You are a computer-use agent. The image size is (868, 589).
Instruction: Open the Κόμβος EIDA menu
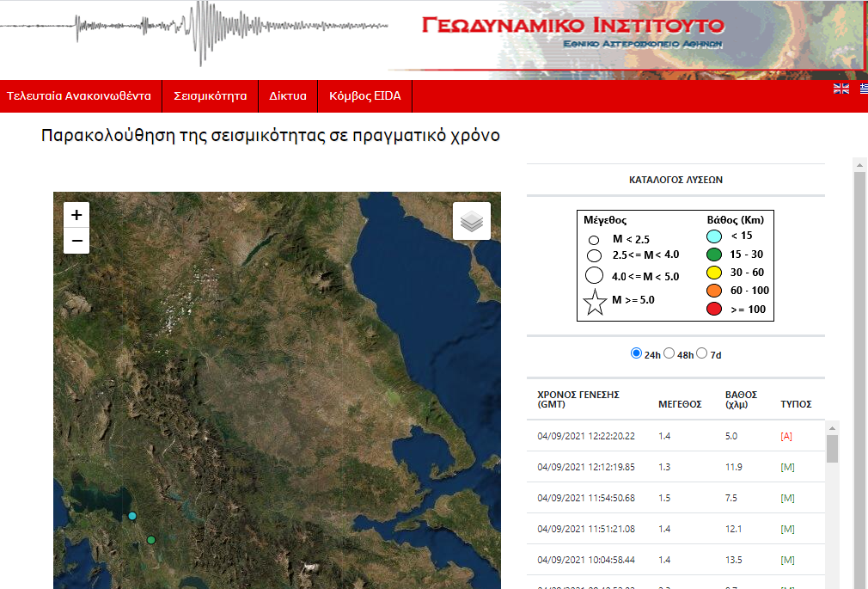tap(364, 95)
